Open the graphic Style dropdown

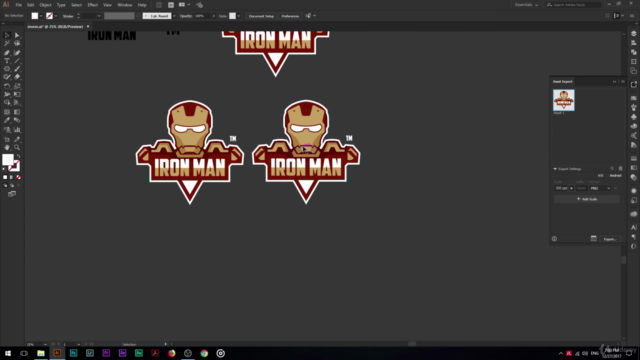point(239,16)
